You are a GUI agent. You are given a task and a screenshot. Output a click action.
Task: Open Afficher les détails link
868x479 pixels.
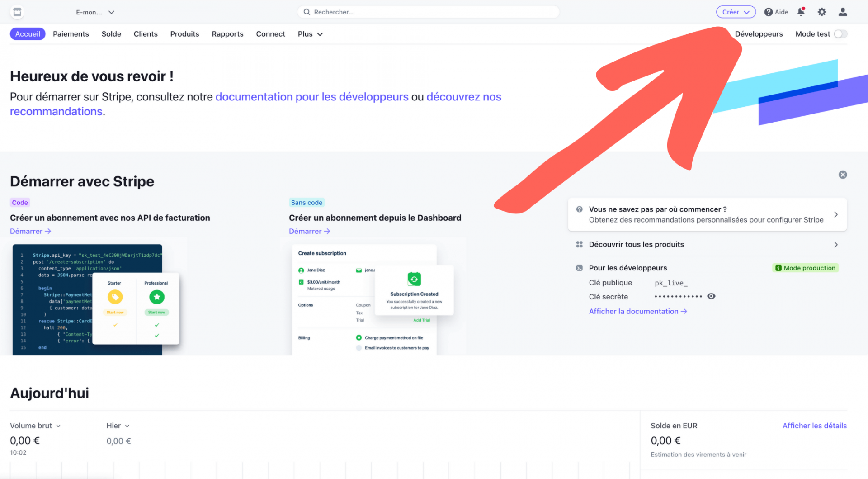tap(815, 426)
